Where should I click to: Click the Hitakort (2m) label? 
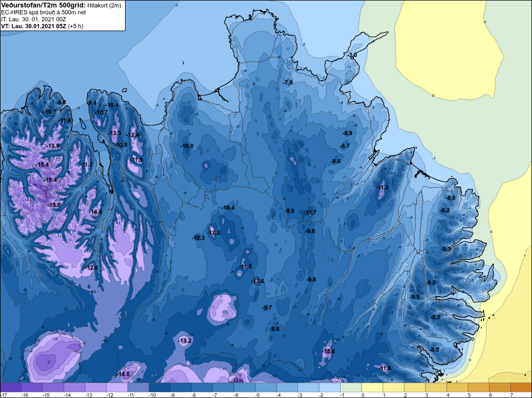click(x=104, y=5)
